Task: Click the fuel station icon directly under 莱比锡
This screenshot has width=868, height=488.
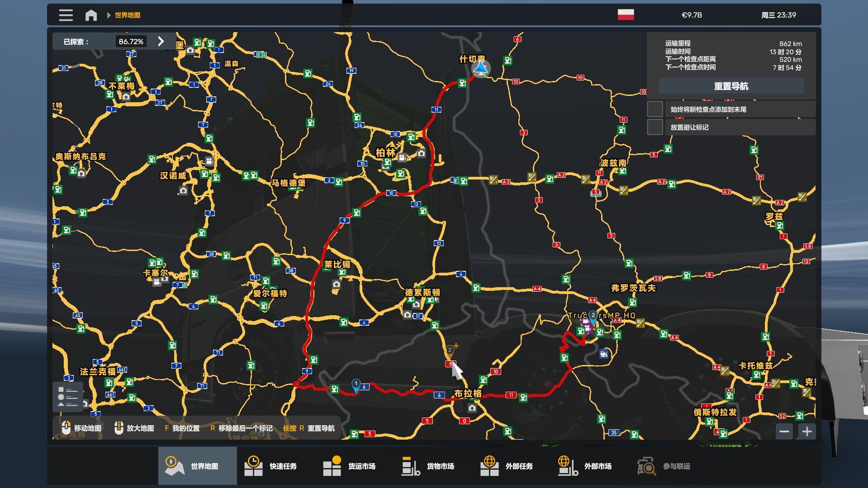Action: coord(342,272)
